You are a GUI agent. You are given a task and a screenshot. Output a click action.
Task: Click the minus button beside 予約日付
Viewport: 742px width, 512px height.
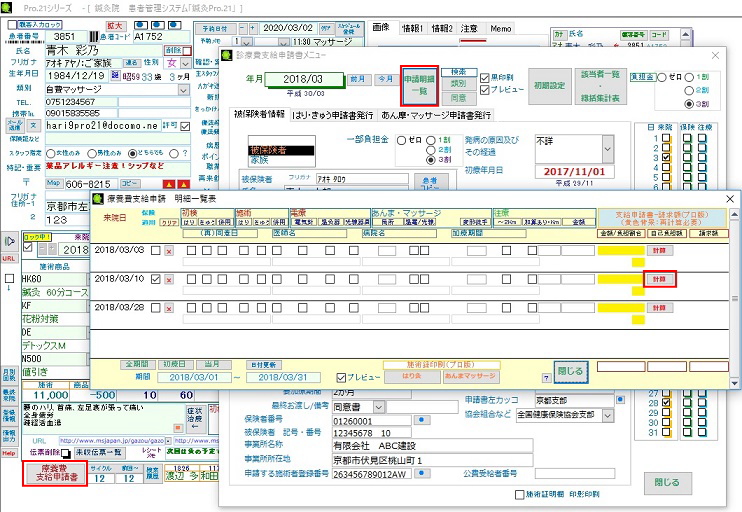tap(243, 28)
